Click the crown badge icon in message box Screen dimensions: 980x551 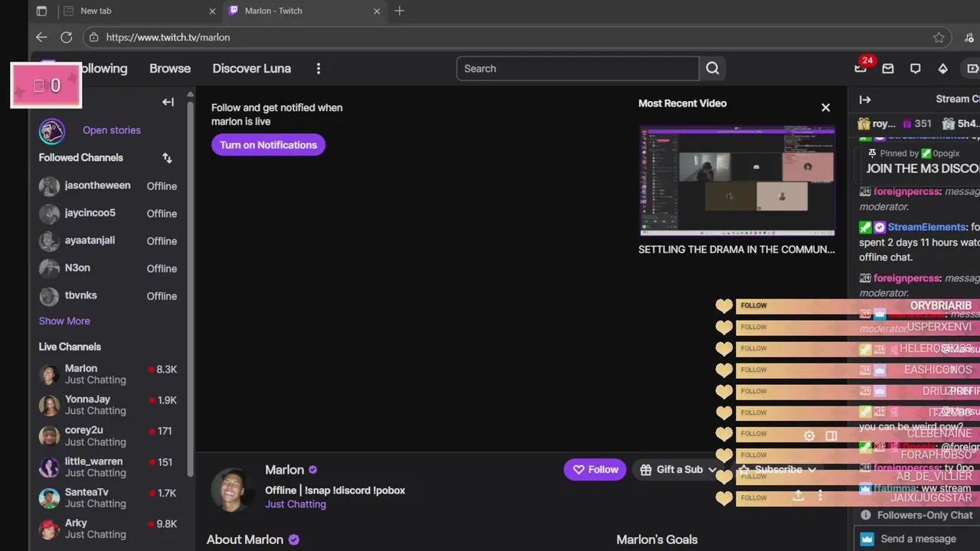867,539
